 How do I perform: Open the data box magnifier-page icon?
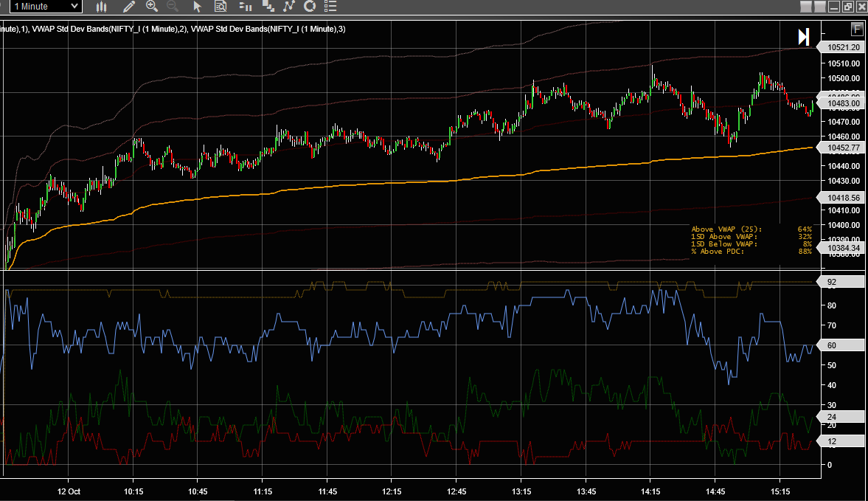pyautogui.click(x=221, y=7)
